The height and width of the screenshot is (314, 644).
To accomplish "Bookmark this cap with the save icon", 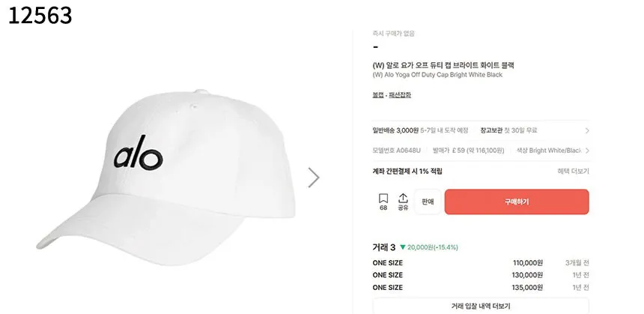I will point(383,201).
